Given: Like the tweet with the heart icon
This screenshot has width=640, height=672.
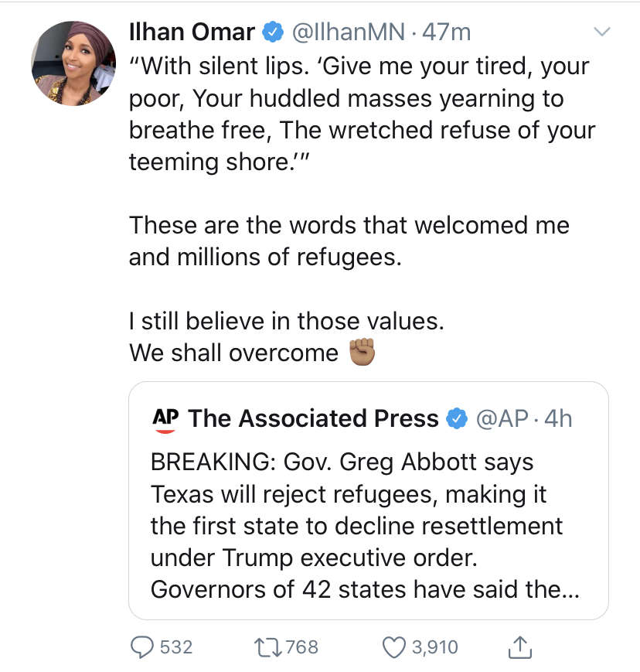Looking at the screenshot, I should tap(393, 647).
